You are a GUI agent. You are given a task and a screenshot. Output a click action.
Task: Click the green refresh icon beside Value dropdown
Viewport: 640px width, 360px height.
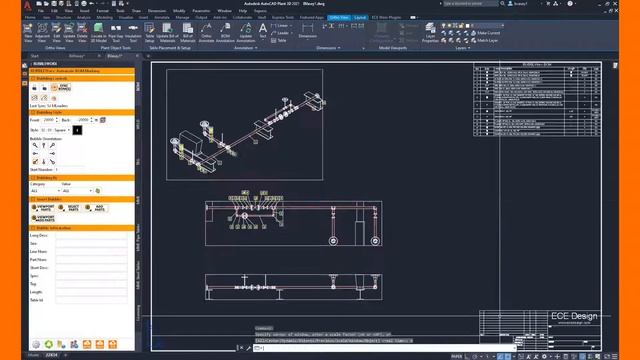pyautogui.click(x=98, y=191)
